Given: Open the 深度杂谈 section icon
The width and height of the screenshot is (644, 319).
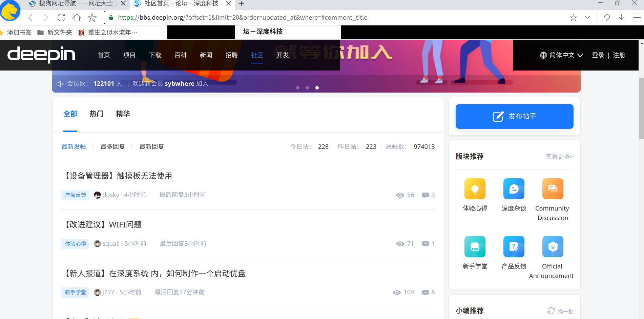Looking at the screenshot, I should 514,189.
